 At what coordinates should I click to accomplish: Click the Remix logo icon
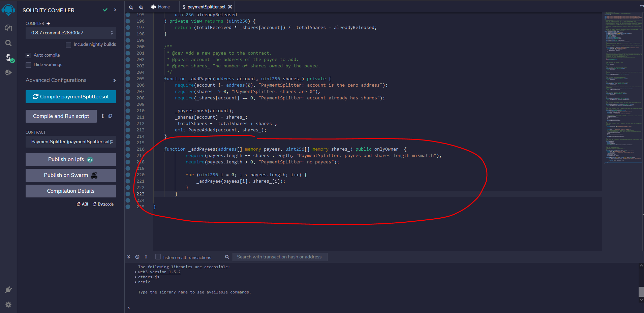(x=8, y=10)
